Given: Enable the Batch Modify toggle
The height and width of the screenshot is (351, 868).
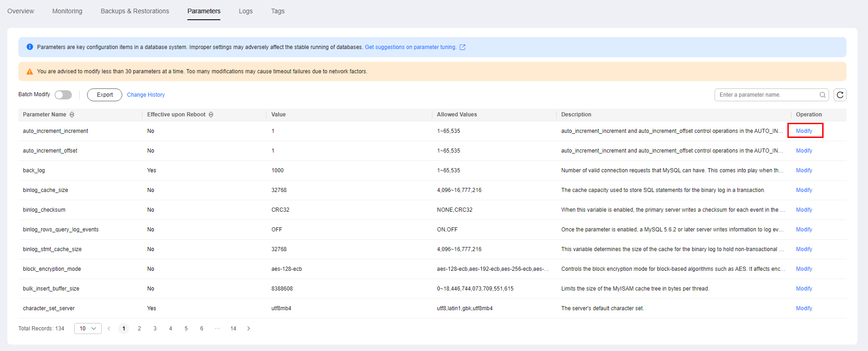Looking at the screenshot, I should pyautogui.click(x=63, y=95).
